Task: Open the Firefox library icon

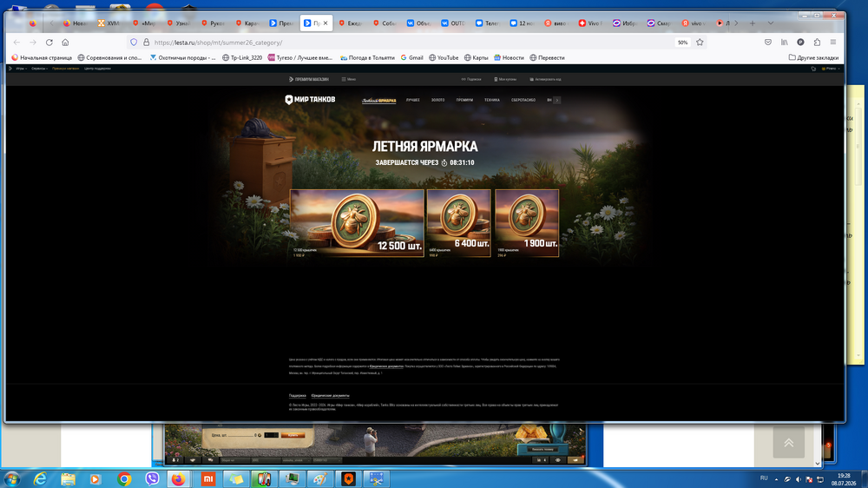Action: click(785, 42)
